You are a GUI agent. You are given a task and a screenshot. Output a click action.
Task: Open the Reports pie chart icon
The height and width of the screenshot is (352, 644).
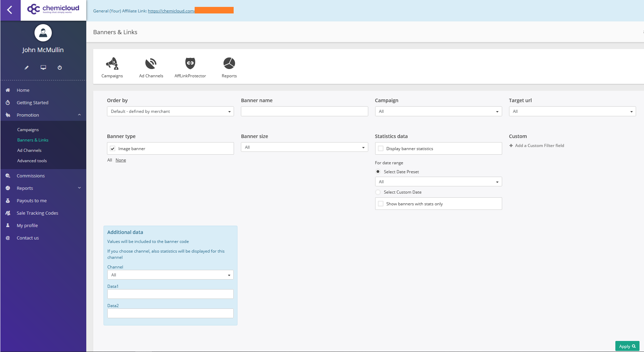click(x=229, y=64)
